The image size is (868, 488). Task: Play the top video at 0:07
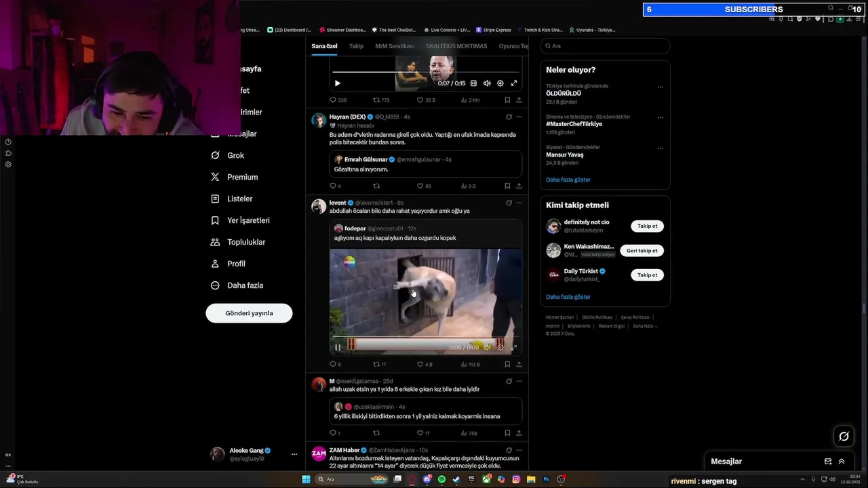[x=338, y=83]
